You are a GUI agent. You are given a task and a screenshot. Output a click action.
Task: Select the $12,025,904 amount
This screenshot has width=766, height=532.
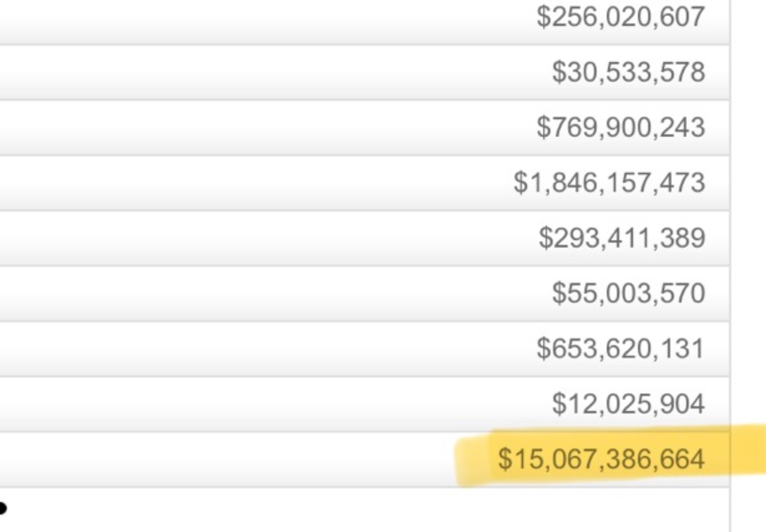tap(628, 404)
